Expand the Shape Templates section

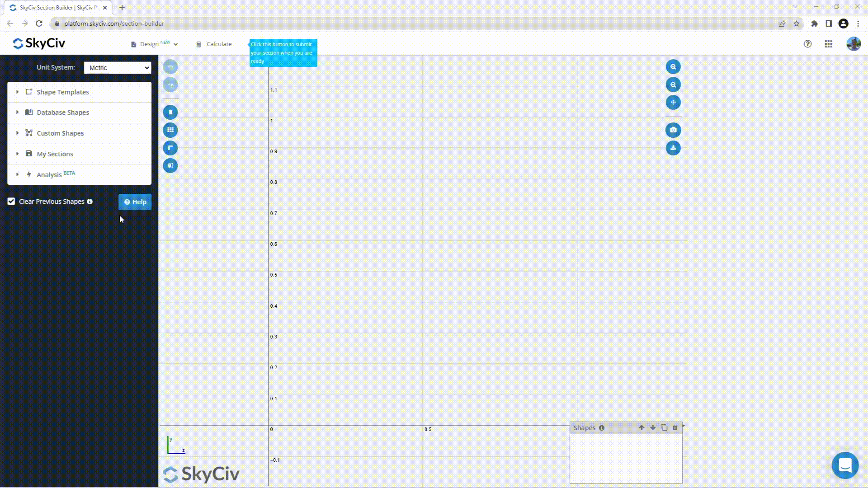point(62,92)
